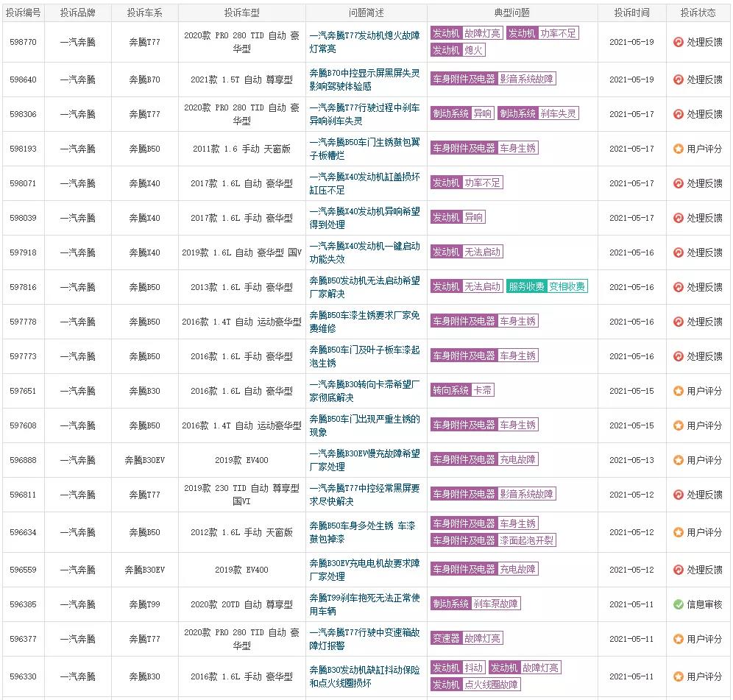Click model 2021款 1.5T 自动 尊享型
Image resolution: width=733 pixels, height=700 pixels.
(241, 79)
